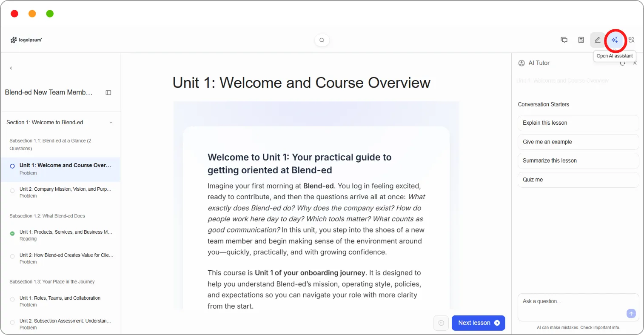
Task: Click the orange macOS minimize button
Action: [32, 14]
